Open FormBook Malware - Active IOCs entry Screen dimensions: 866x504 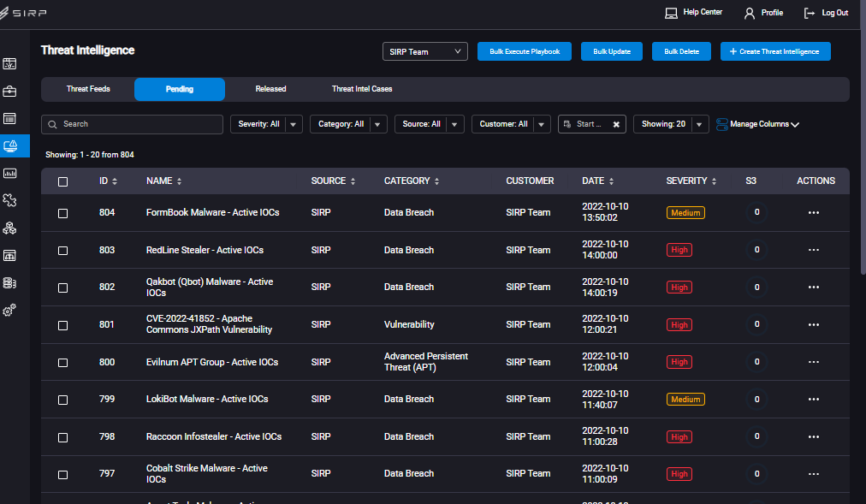(x=212, y=212)
